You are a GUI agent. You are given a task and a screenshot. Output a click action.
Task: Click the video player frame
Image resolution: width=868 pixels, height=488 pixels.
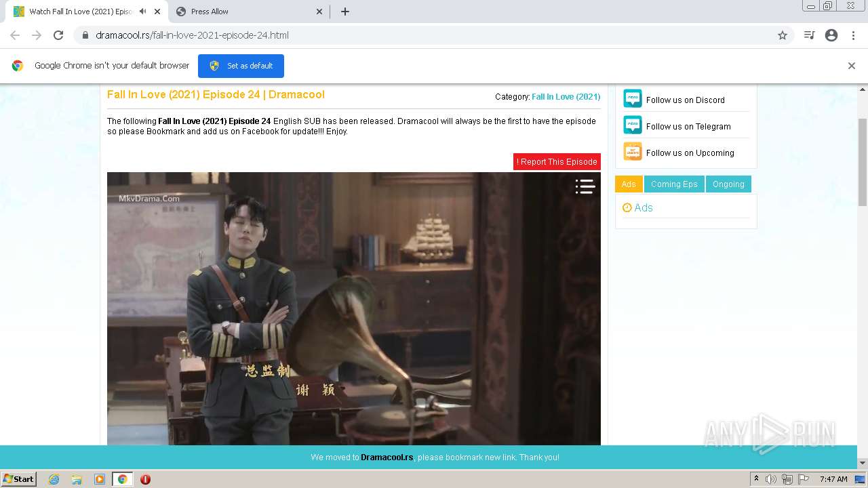(x=354, y=308)
